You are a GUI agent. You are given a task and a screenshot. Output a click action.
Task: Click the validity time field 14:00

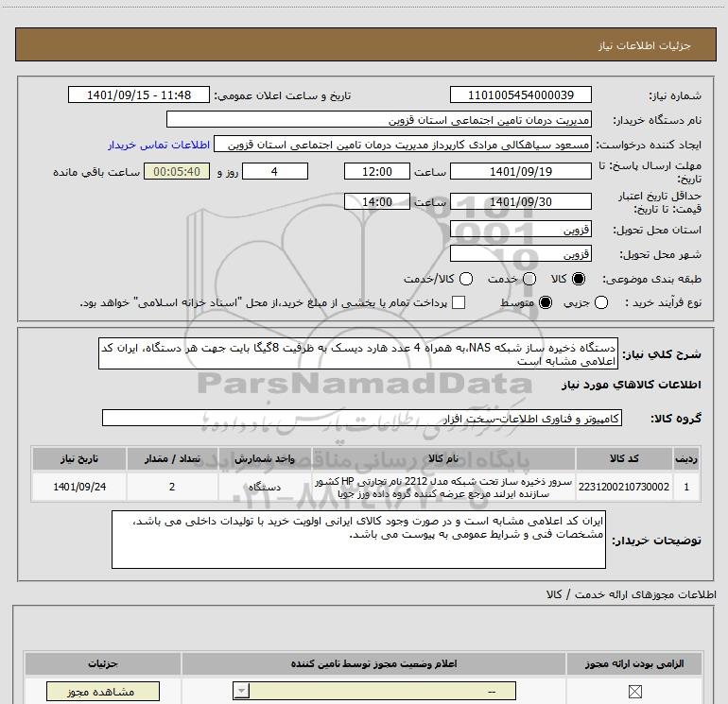377,201
